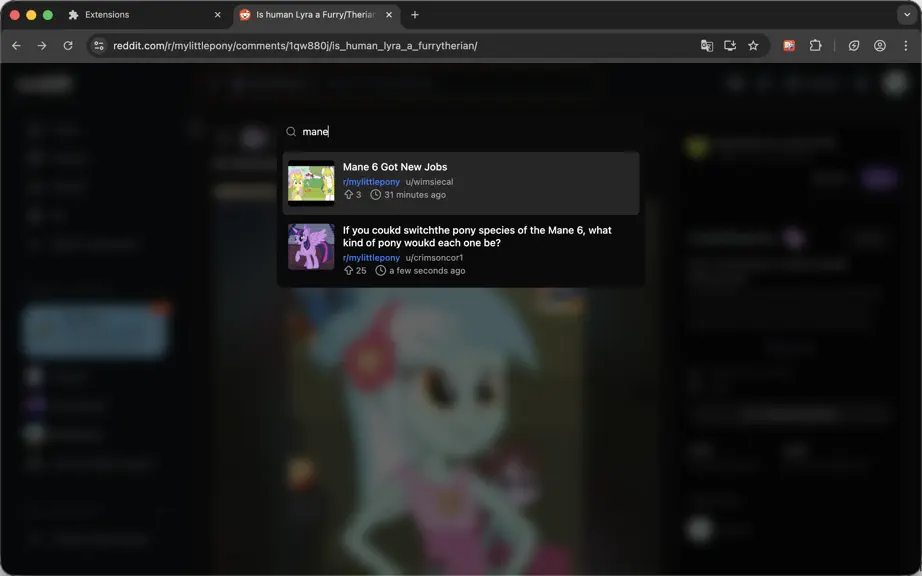Open thumbnail of Mane 6 Got New Jobs
This screenshot has height=576, width=922.
(311, 183)
